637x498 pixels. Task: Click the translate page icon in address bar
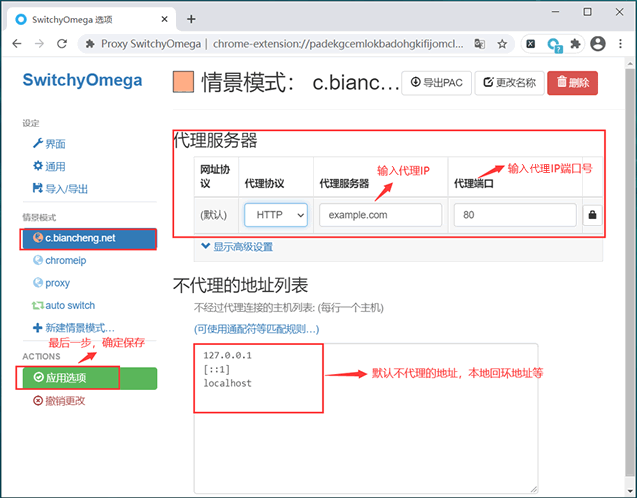tap(480, 44)
